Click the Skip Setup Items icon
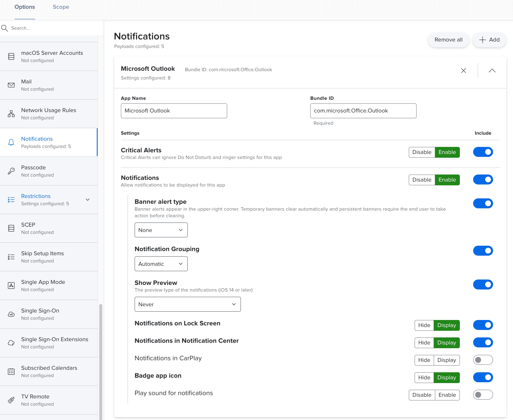513x420 pixels. 11,257
